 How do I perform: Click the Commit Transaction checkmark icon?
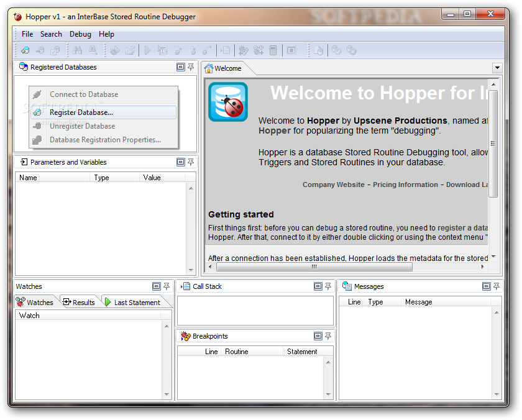point(337,50)
